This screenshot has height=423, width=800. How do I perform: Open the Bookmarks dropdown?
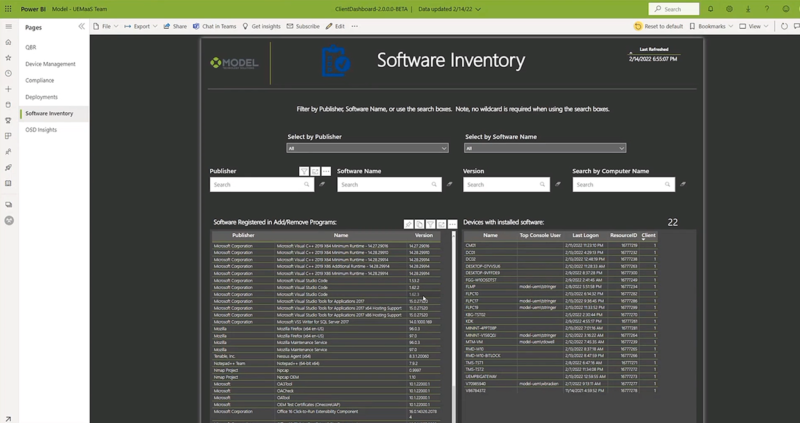[x=711, y=26]
